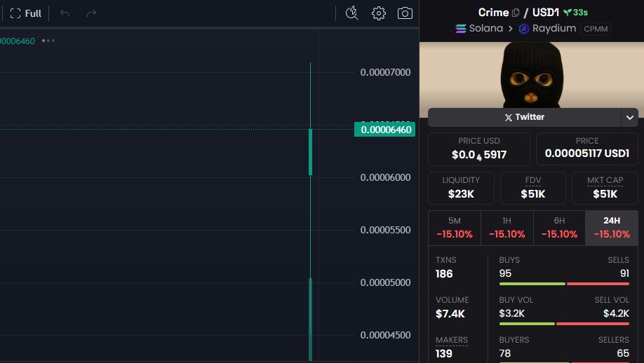The image size is (644, 363).
Task: Click the Solana logo icon
Action: (461, 28)
